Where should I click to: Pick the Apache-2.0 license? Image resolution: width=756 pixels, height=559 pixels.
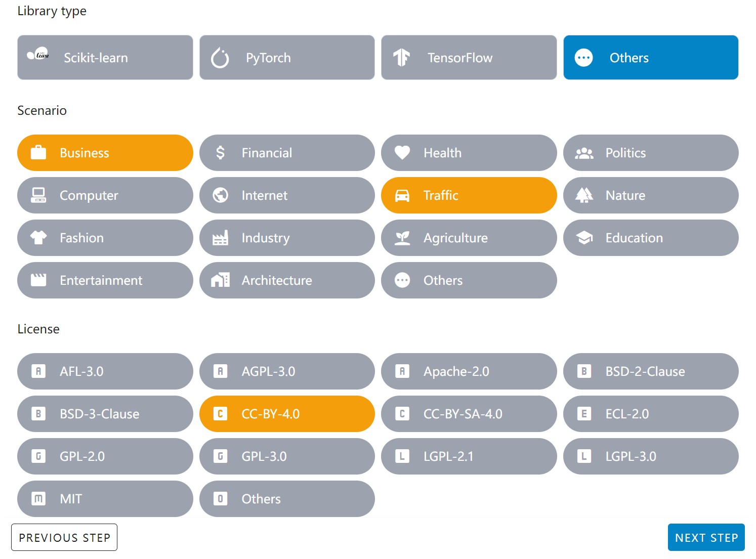click(x=469, y=371)
